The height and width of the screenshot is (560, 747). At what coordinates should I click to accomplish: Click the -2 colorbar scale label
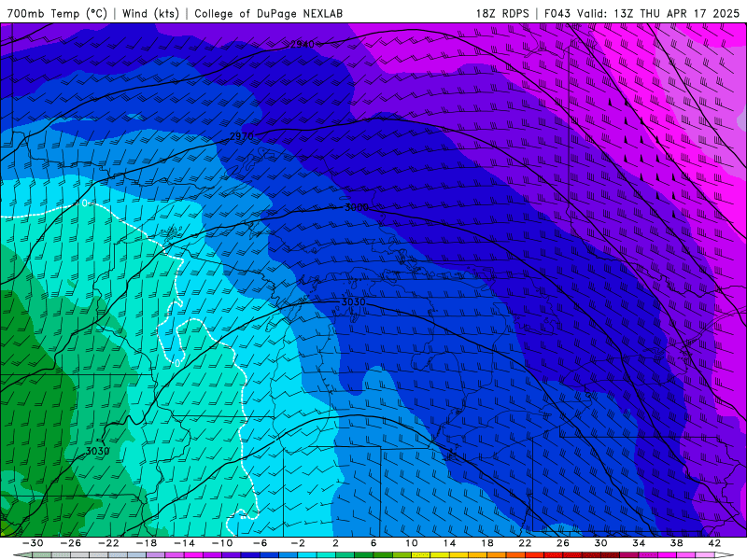[298, 543]
